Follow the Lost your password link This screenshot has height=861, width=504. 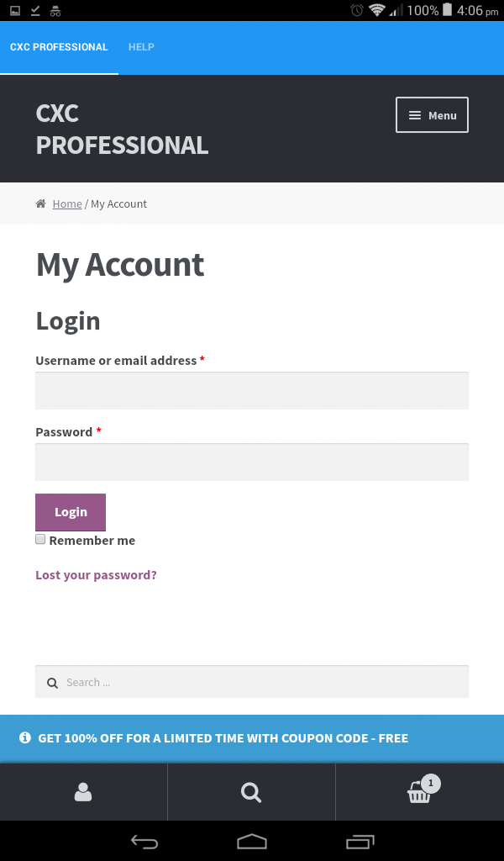pos(96,575)
